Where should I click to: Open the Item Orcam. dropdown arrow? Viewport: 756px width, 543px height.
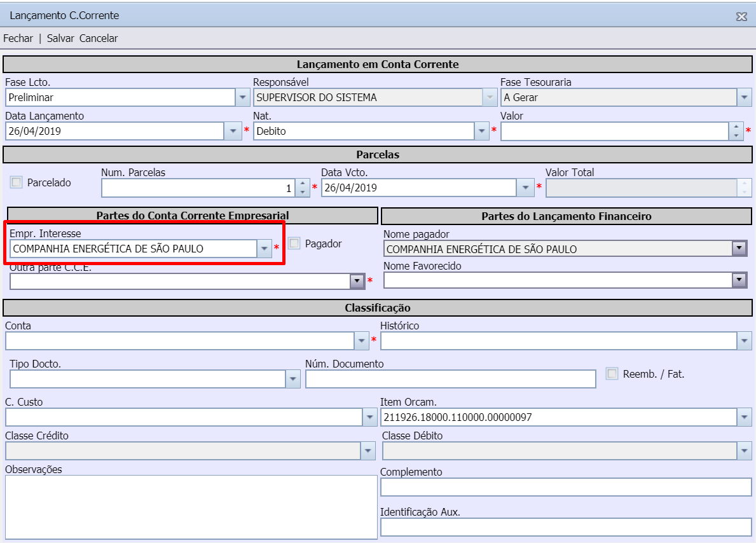coord(744,417)
